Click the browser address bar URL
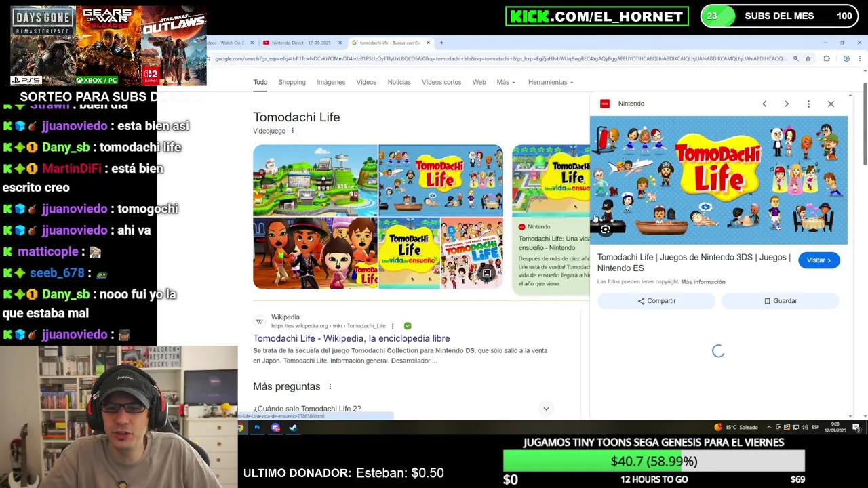Image resolution: width=868 pixels, height=488 pixels. coord(500,59)
